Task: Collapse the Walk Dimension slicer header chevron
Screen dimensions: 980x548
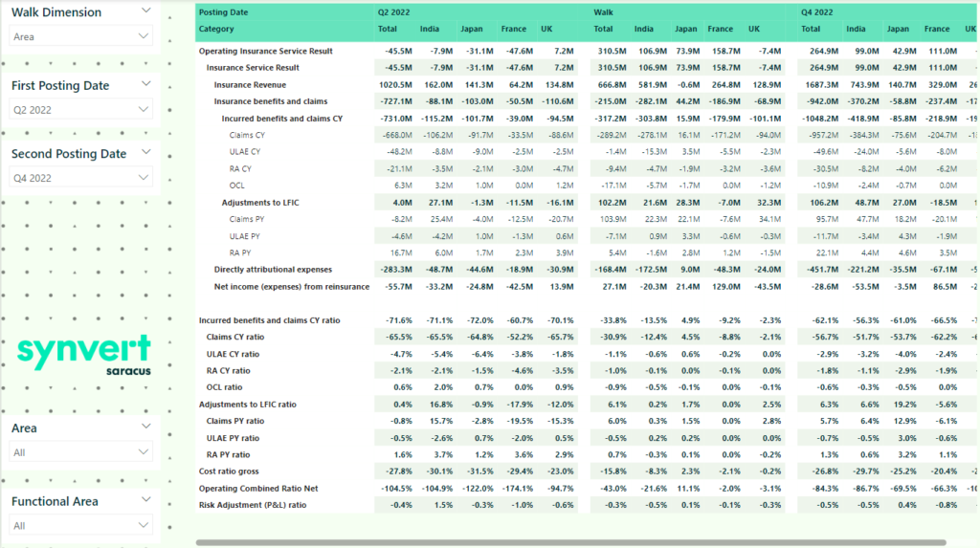Action: (x=145, y=11)
